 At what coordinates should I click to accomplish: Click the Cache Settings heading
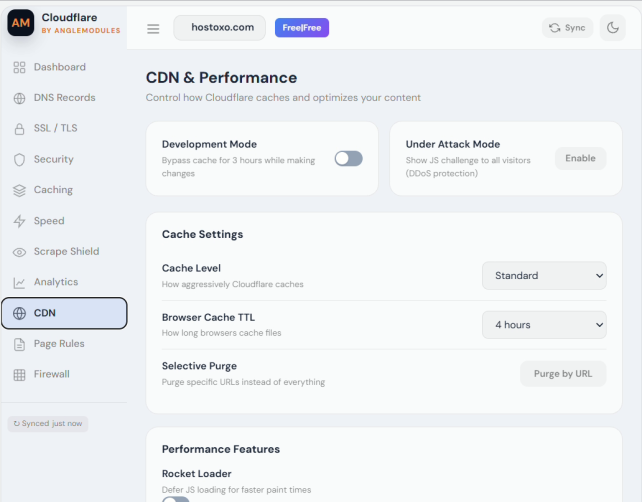(203, 235)
